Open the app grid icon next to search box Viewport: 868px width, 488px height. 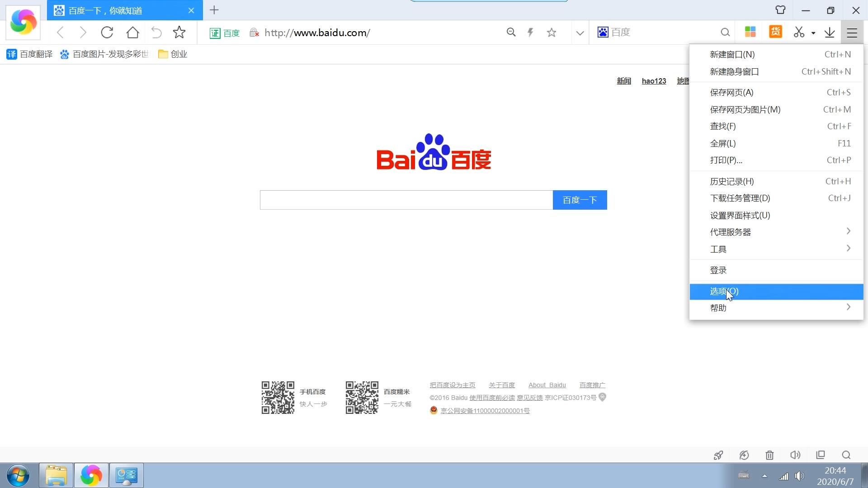pyautogui.click(x=750, y=32)
